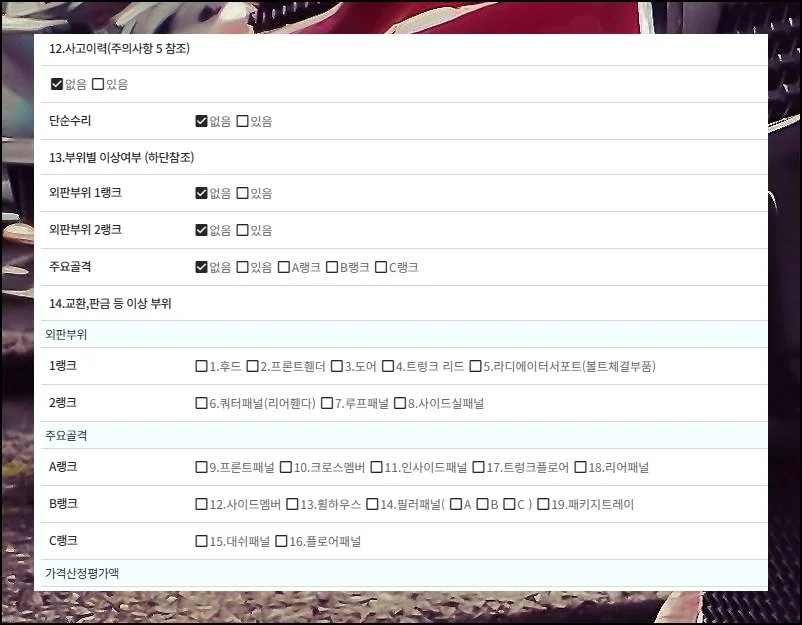This screenshot has height=625, width=802.
Task: Check the 1.후드 box
Action: click(x=202, y=366)
